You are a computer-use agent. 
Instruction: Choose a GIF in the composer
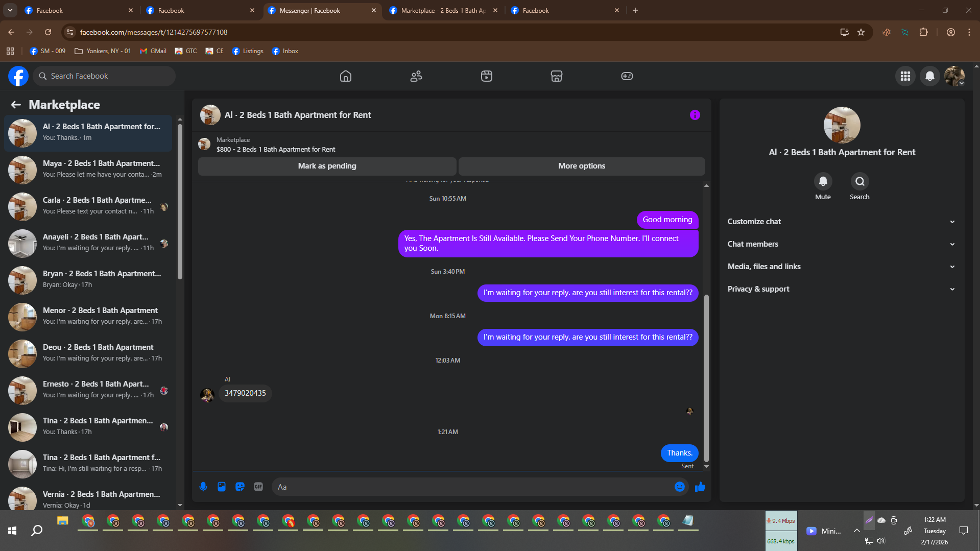(x=258, y=487)
